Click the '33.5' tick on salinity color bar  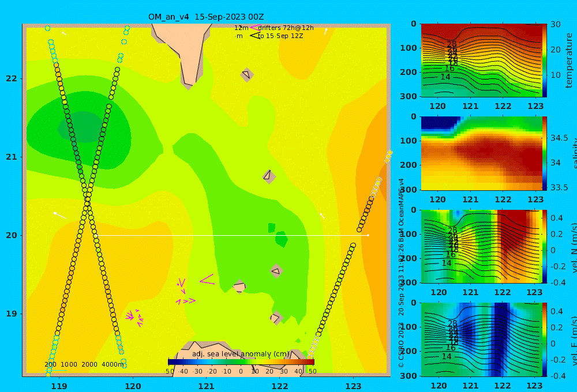(x=559, y=187)
